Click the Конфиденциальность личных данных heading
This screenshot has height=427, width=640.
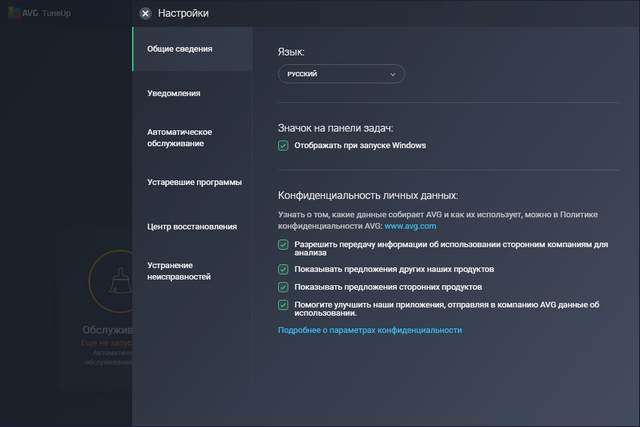coord(367,195)
